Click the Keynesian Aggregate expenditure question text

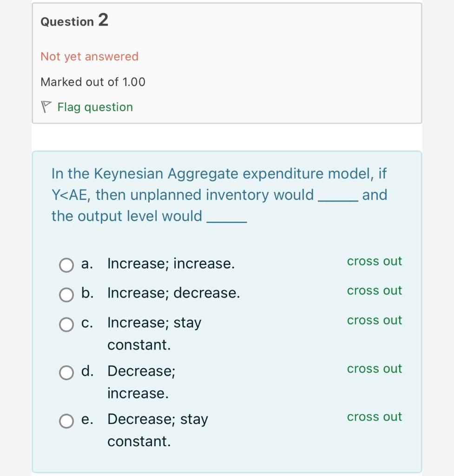tap(219, 195)
